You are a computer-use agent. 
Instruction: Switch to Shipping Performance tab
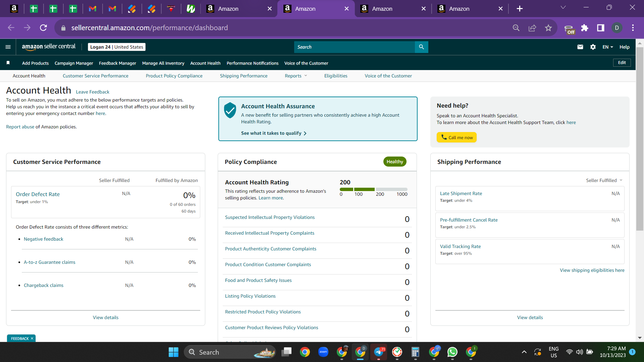point(244,76)
